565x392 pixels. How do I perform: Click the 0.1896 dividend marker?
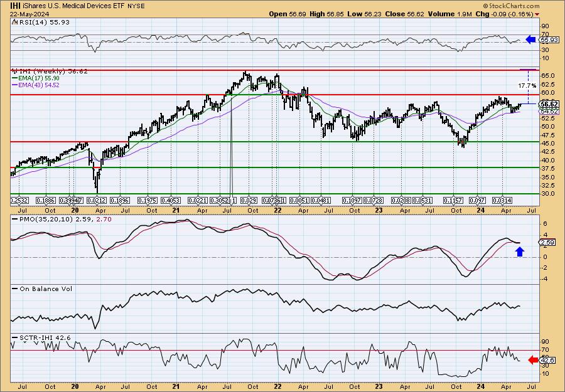point(120,200)
